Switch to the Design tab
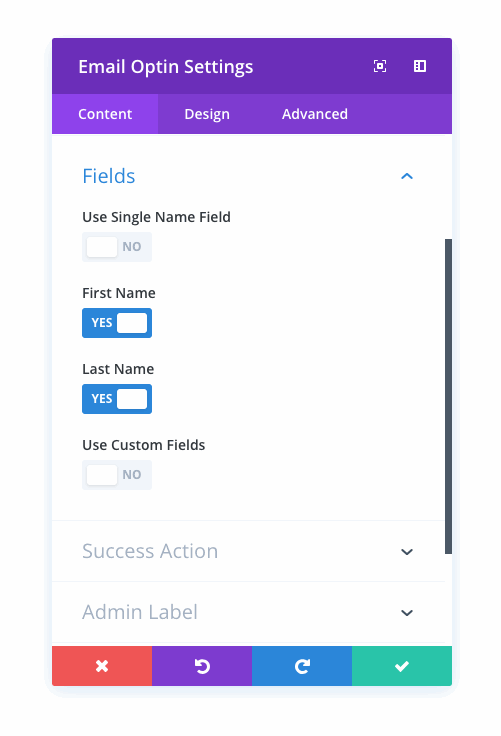This screenshot has width=501, height=736. tap(207, 114)
